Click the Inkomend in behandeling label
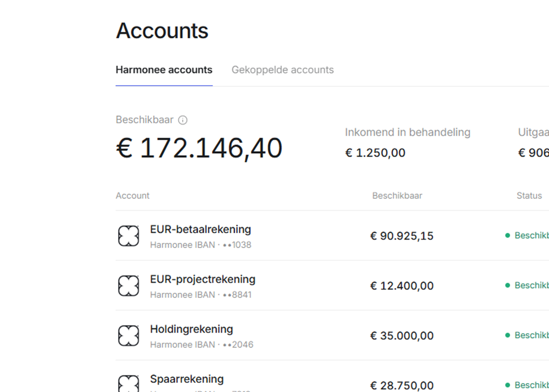The image size is (549, 392). tap(407, 132)
